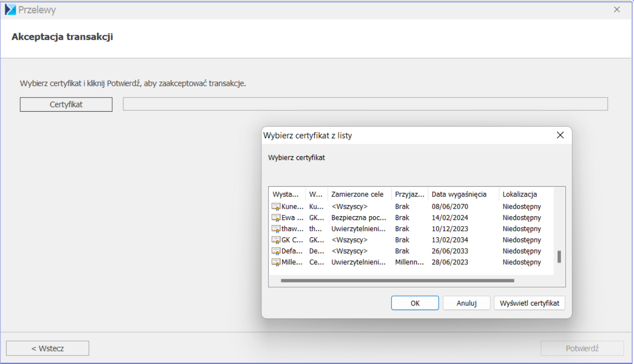
Task: Open Wyświetl certyfikat to view certificate
Action: (529, 303)
